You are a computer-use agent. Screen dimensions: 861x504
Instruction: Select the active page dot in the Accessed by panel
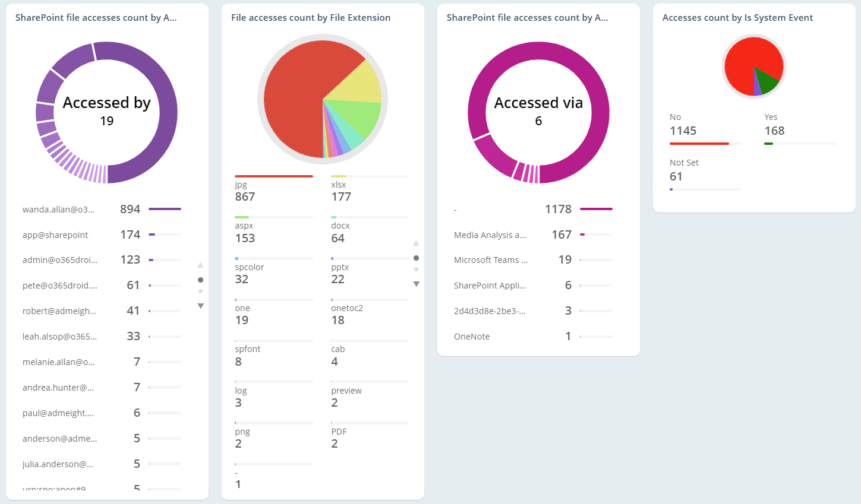pos(201,280)
